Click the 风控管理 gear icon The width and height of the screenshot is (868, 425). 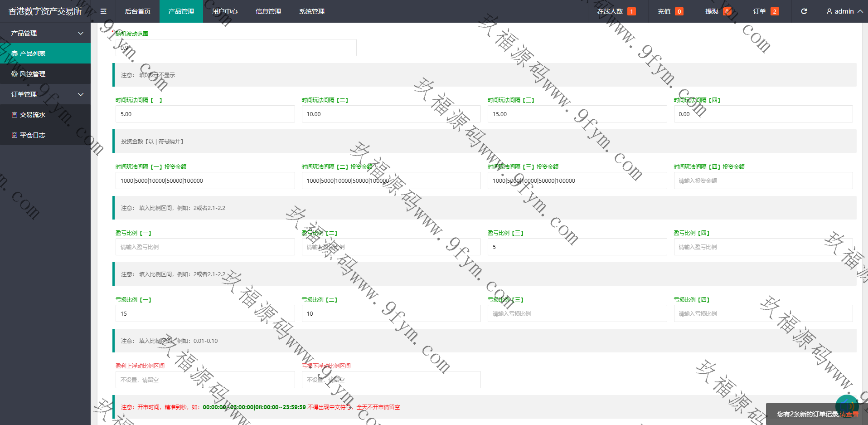point(15,74)
